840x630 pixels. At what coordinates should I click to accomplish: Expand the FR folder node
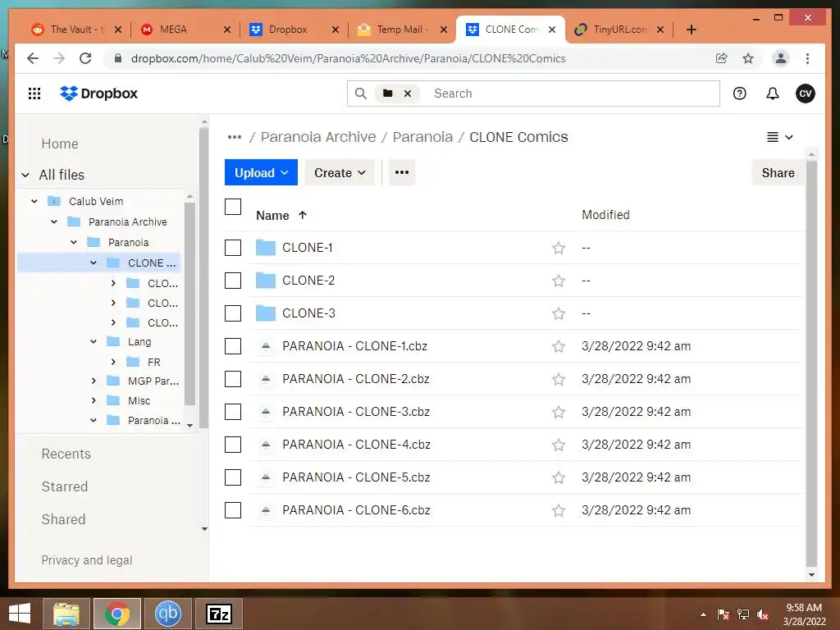(x=113, y=362)
